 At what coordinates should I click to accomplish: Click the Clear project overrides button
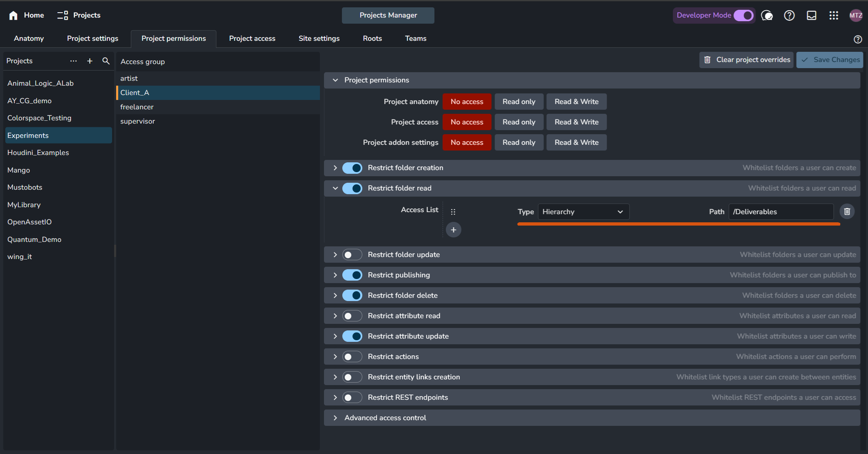(x=747, y=60)
